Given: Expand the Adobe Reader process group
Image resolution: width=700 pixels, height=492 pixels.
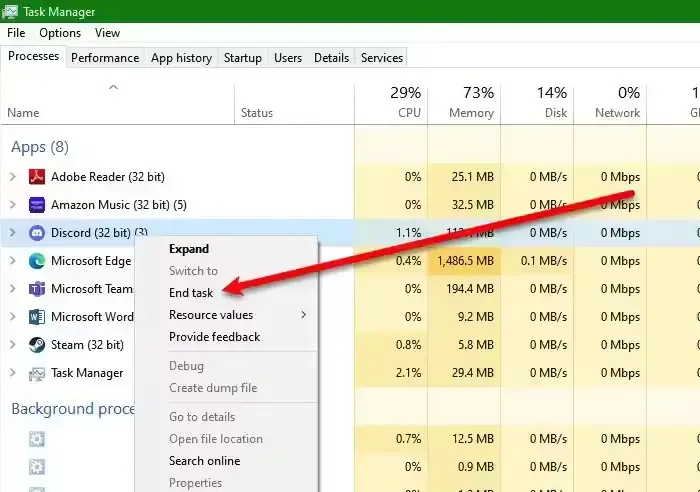Looking at the screenshot, I should pos(13,177).
